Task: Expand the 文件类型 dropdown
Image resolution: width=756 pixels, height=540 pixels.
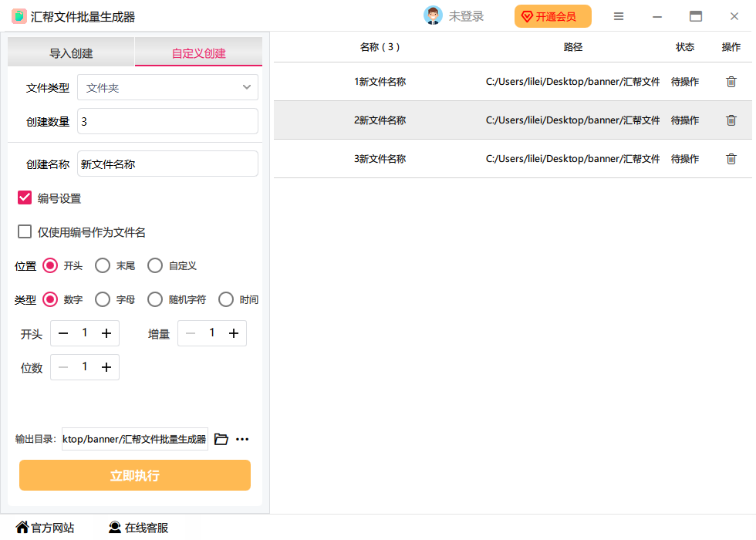Action: tap(167, 88)
